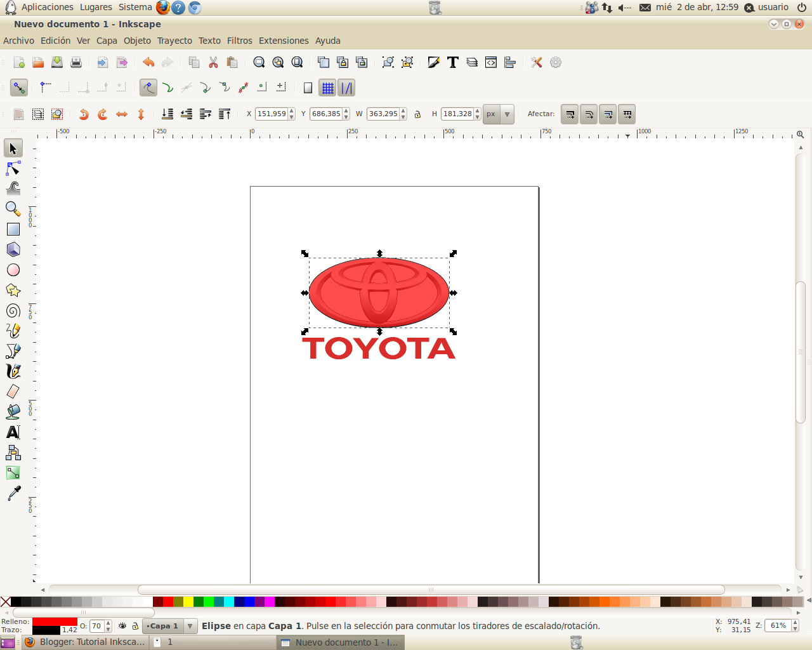Screen dimensions: 812x650
Task: Toggle snap to page border
Action: tap(308, 88)
